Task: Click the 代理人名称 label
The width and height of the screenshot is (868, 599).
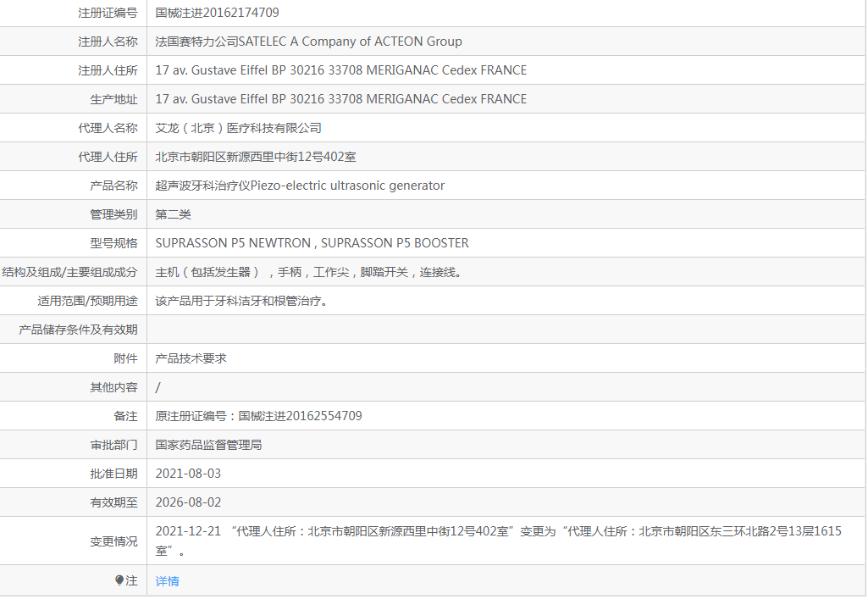Action: (x=108, y=128)
